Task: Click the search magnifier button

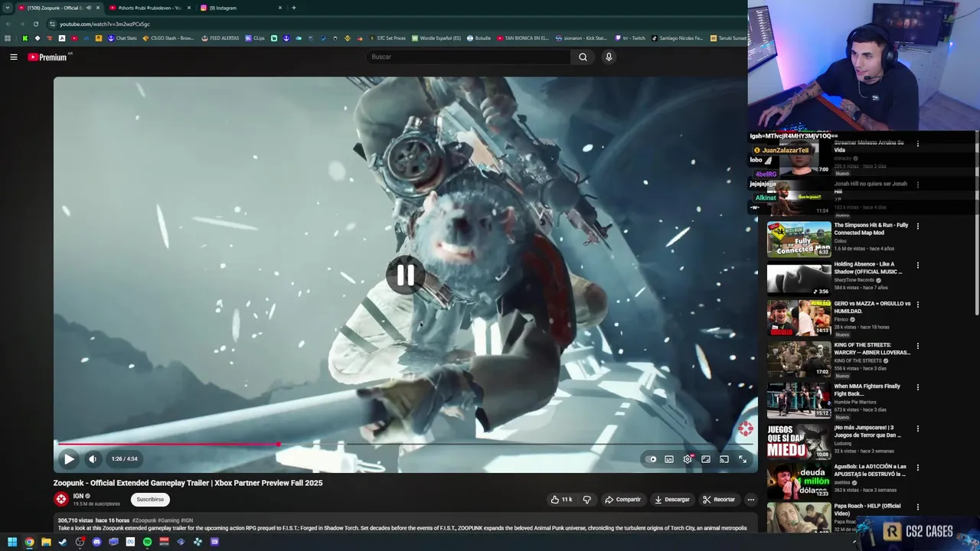Action: [x=583, y=57]
